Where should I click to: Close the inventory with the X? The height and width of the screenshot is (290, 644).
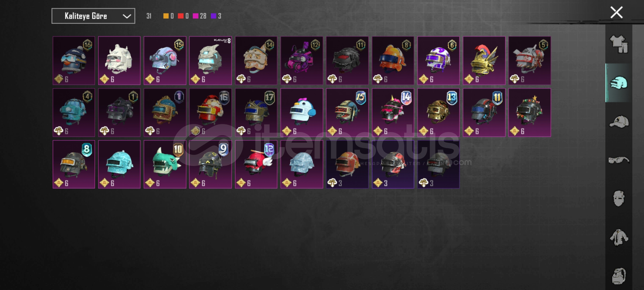tap(616, 12)
